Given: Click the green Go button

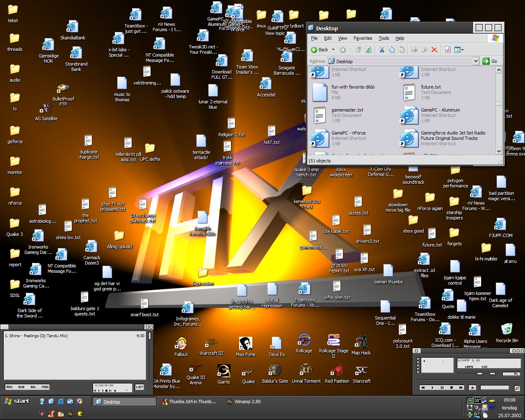Looking at the screenshot, I should tap(490, 61).
